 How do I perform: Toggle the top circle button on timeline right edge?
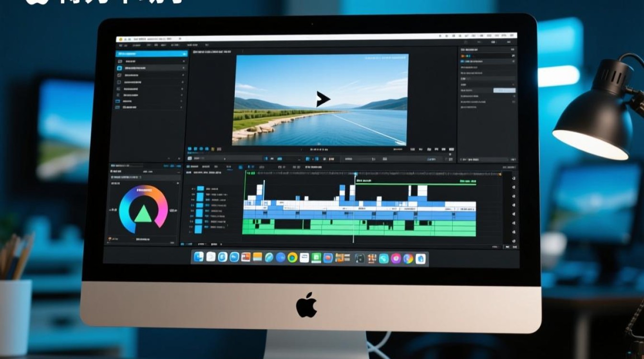click(x=514, y=179)
